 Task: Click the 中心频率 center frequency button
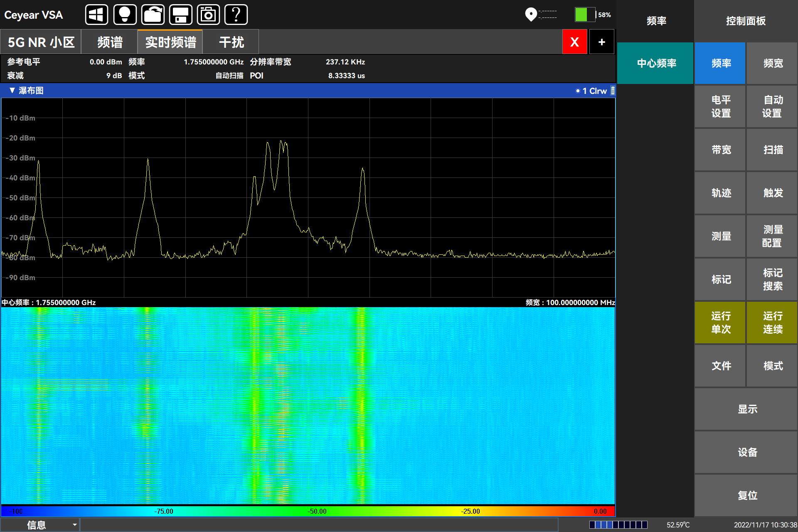[x=656, y=63]
